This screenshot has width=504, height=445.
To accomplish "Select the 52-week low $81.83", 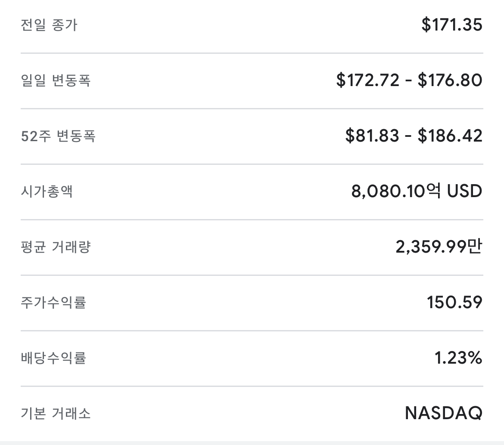I will (372, 136).
